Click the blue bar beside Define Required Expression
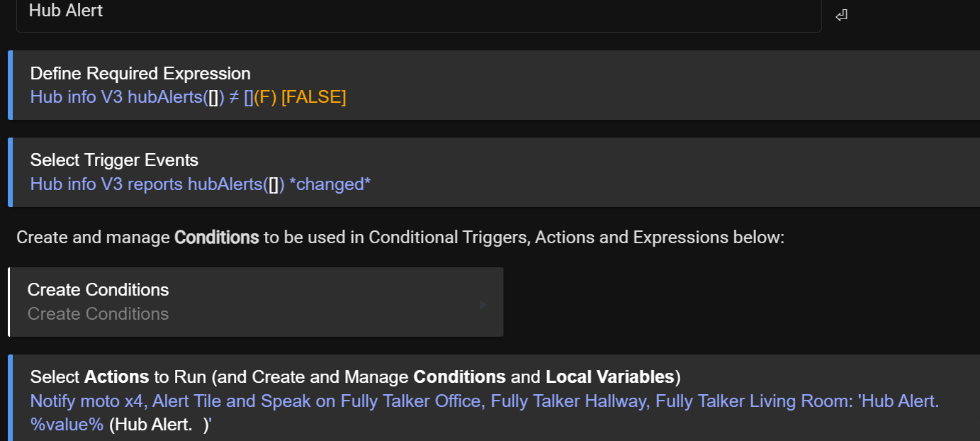Screen dimensions: 980x441 (x=10, y=85)
